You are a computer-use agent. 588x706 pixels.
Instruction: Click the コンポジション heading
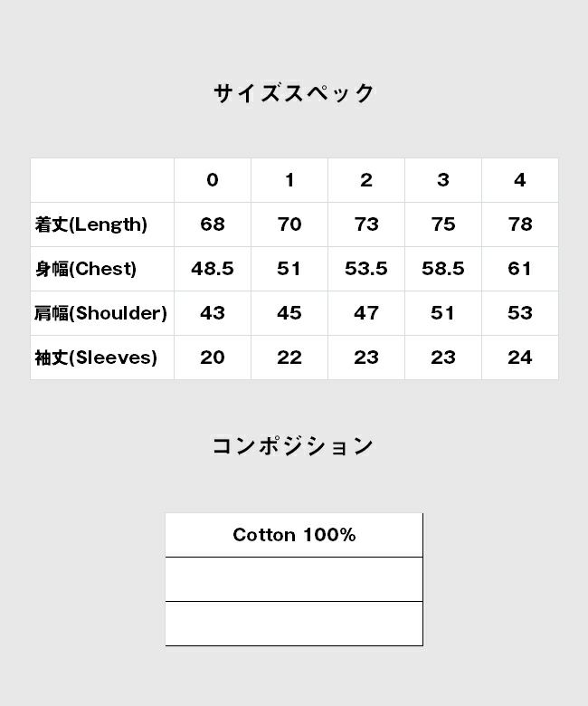pyautogui.click(x=293, y=445)
